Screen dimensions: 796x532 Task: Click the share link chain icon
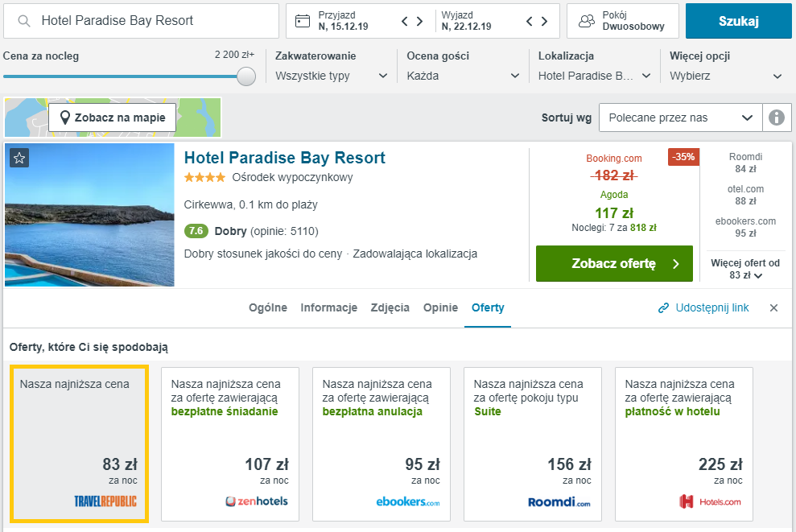click(663, 308)
